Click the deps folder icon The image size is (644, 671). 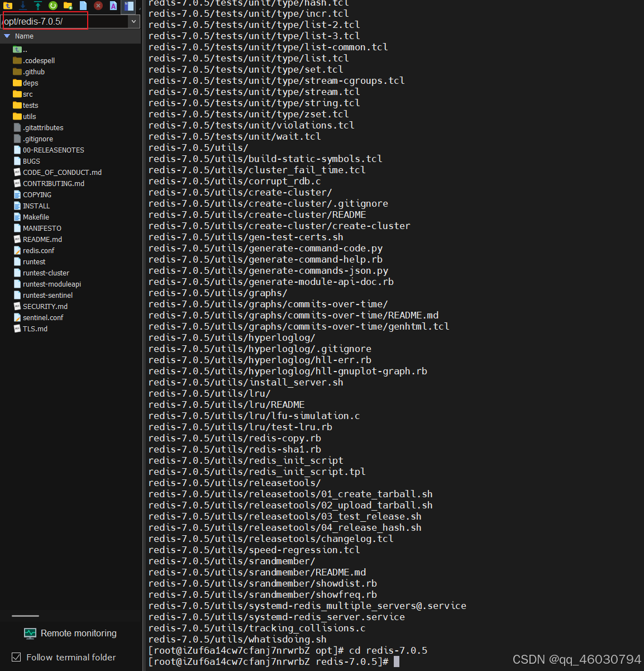(x=17, y=83)
